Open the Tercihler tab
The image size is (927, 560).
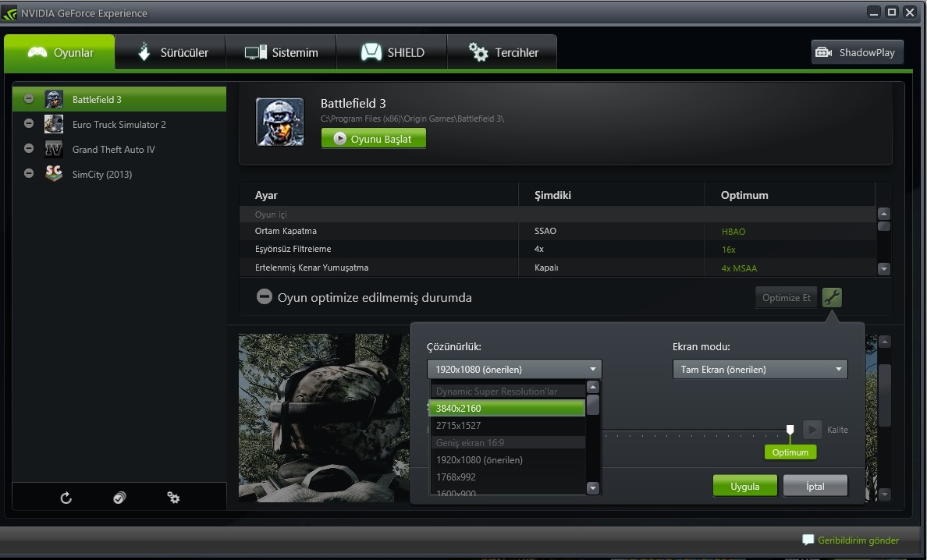tap(502, 52)
